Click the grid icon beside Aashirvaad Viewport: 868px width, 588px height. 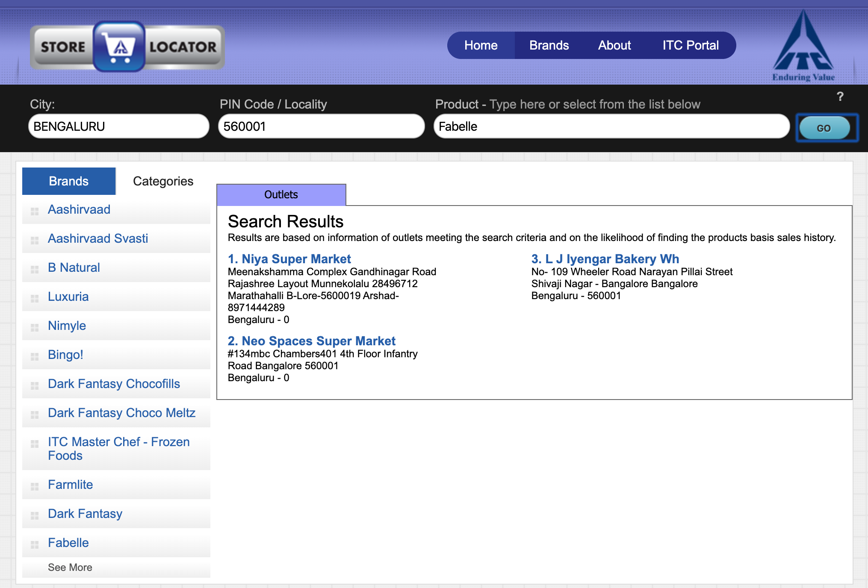pyautogui.click(x=35, y=211)
